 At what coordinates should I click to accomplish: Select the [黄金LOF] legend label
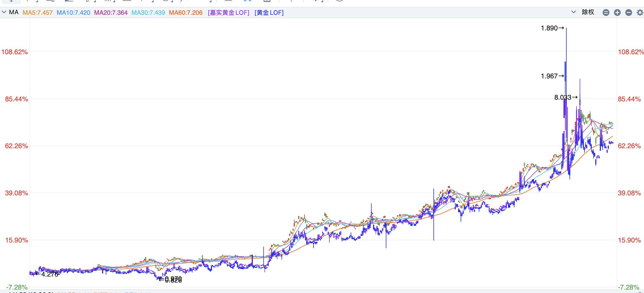pyautogui.click(x=269, y=12)
